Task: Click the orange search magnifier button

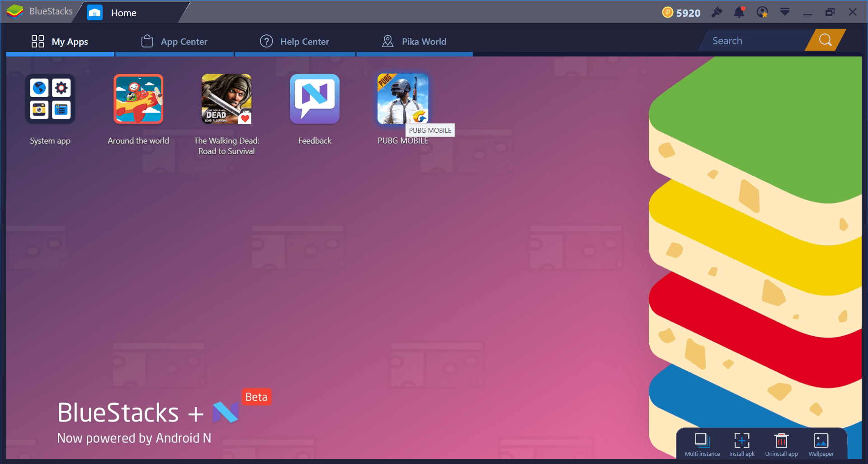Action: point(826,40)
